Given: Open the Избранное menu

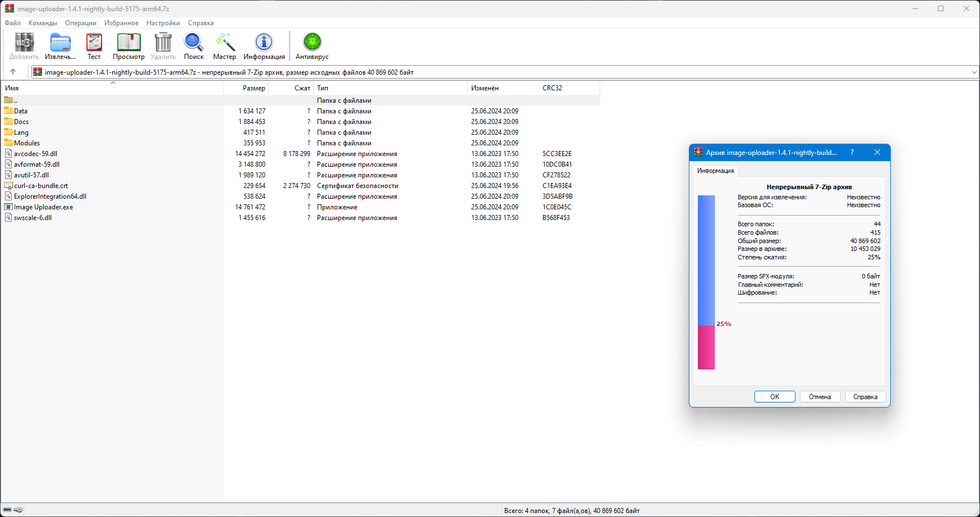Looking at the screenshot, I should coord(121,23).
